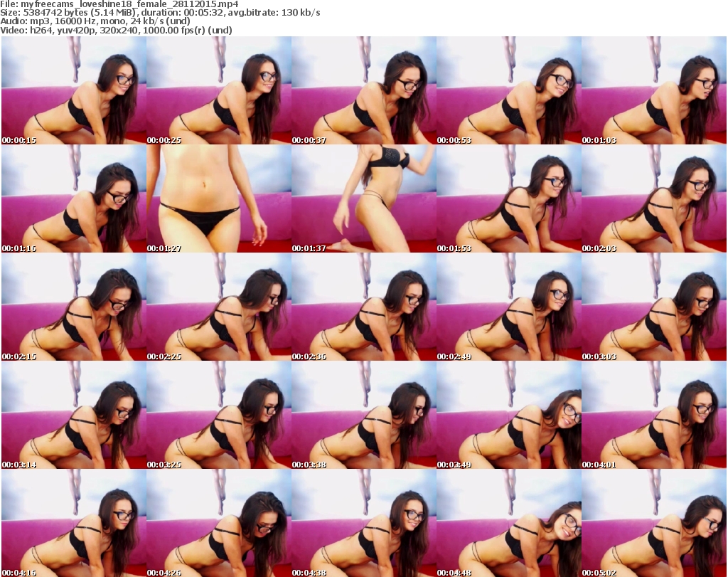Select the thumbnail stamped 00:01:03

(x=654, y=90)
